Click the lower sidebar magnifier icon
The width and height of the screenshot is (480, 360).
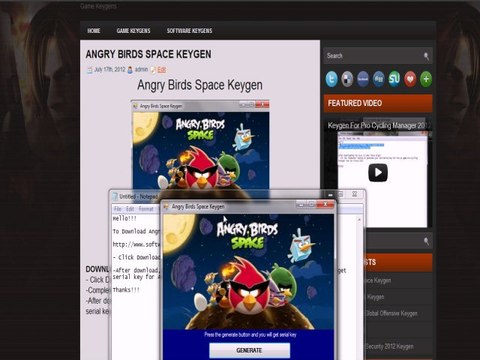[x=426, y=241]
